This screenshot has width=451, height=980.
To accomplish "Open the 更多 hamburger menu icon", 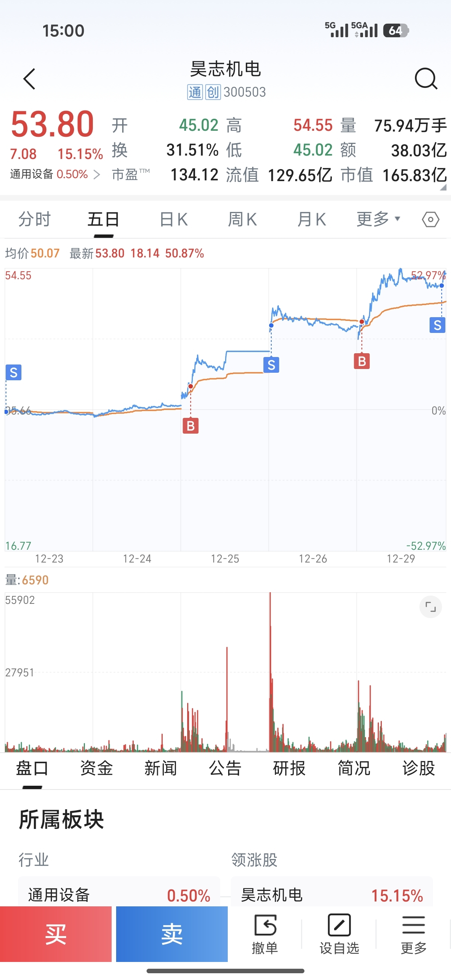I will (x=413, y=933).
